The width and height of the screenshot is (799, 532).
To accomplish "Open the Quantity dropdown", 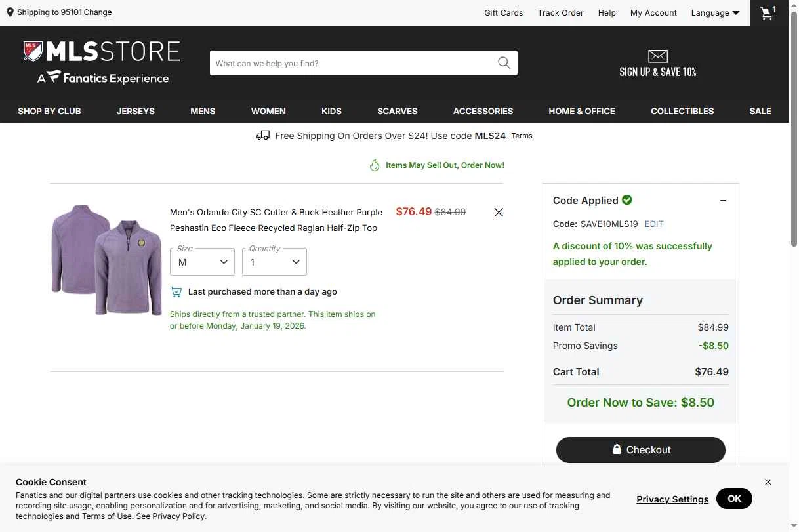I will pos(274,262).
